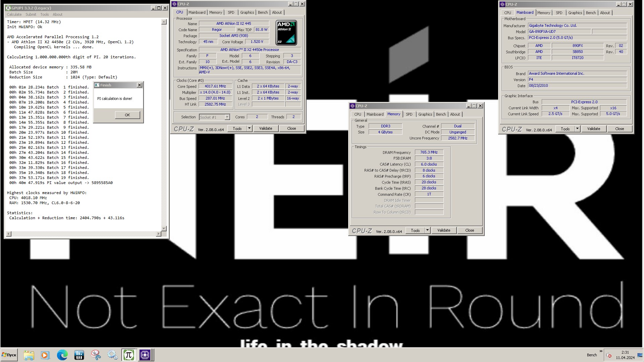This screenshot has height=362, width=644.
Task: Expand Tools dropdown arrow in CPU window
Action: point(249,128)
